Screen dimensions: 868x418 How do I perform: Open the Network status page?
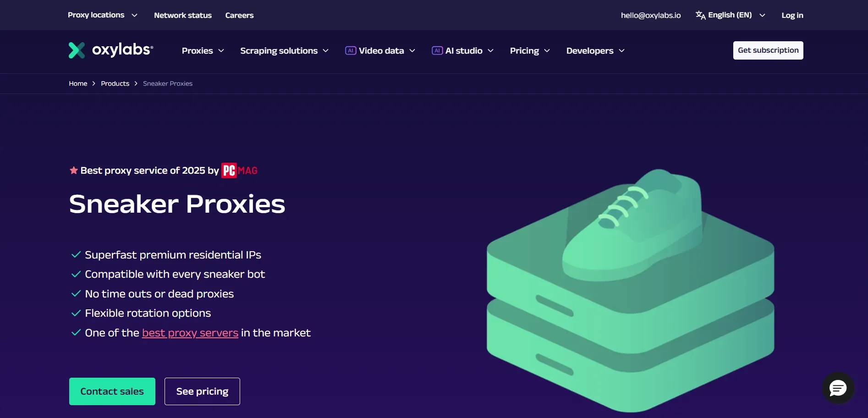point(183,15)
